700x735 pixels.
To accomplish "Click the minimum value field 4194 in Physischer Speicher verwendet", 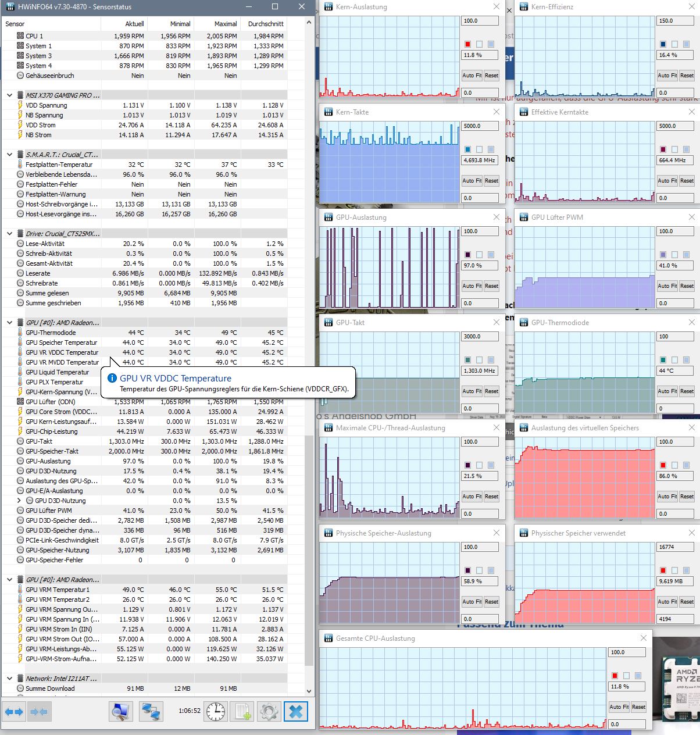I will pyautogui.click(x=676, y=619).
